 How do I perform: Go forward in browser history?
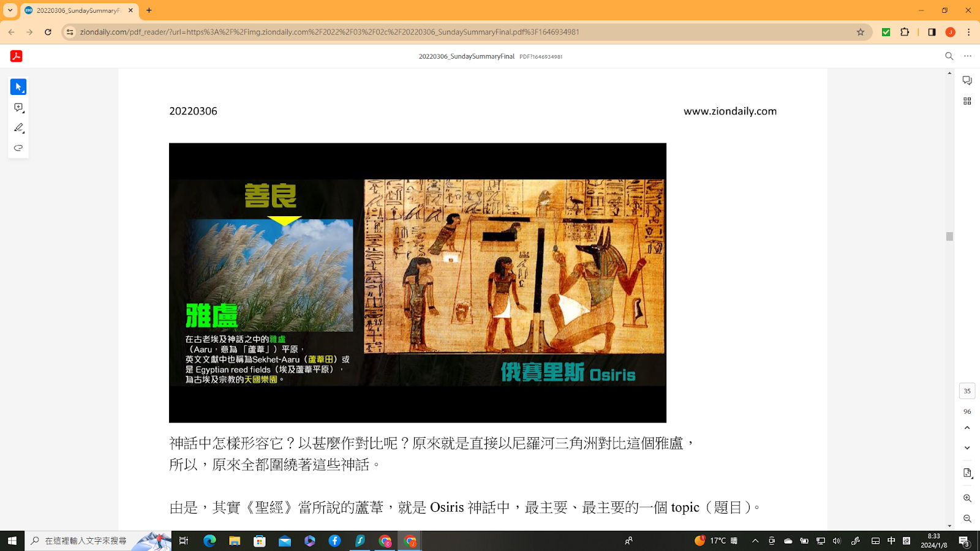[29, 32]
